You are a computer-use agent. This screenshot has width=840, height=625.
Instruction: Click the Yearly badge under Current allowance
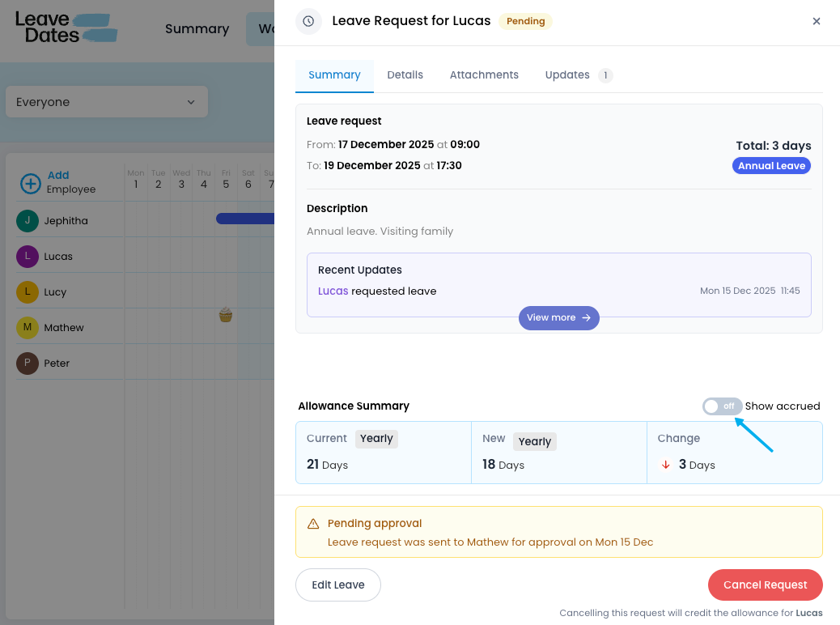coord(376,439)
